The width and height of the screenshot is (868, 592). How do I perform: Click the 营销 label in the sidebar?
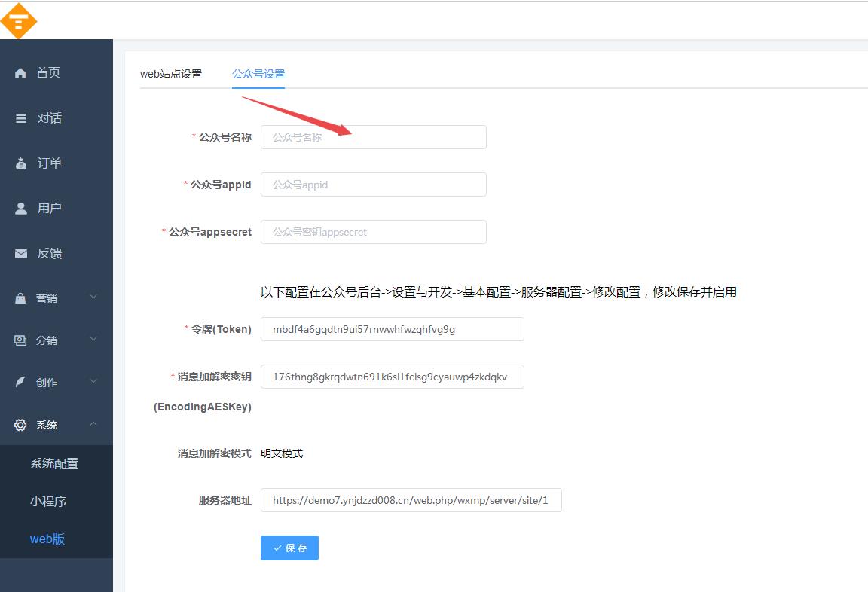click(x=47, y=298)
